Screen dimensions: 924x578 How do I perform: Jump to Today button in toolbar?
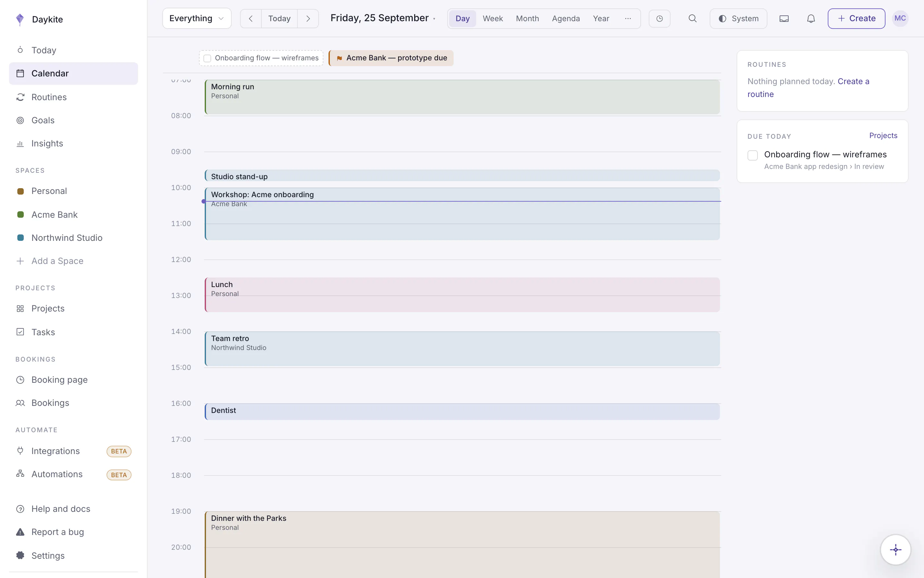tap(279, 18)
